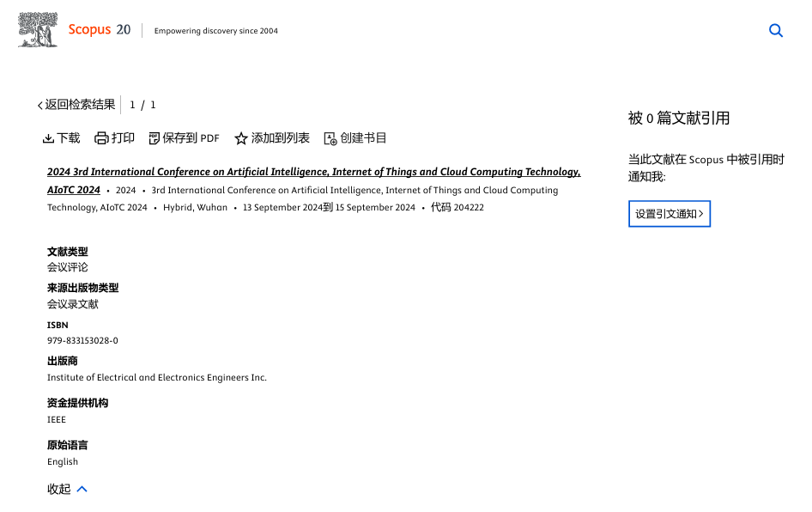Screen dimensions: 812x512
Task: Open search with the magnifier icon
Action: pyautogui.click(x=776, y=31)
